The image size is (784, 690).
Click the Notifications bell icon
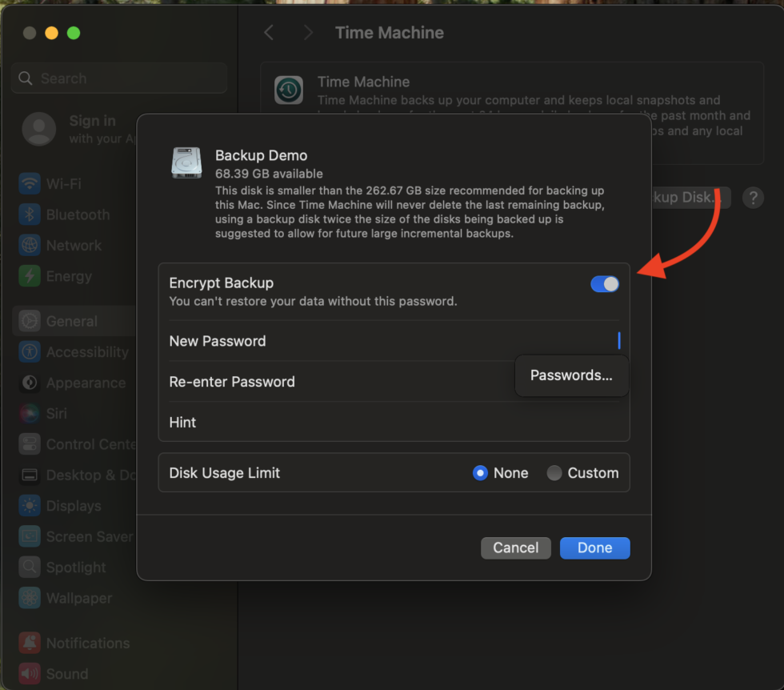coord(30,643)
